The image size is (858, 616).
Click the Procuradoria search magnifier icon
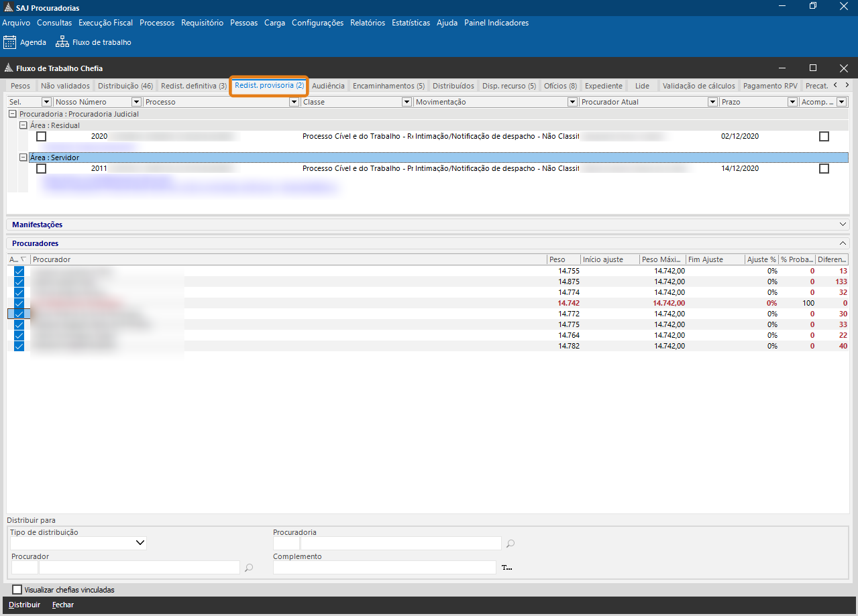click(511, 544)
